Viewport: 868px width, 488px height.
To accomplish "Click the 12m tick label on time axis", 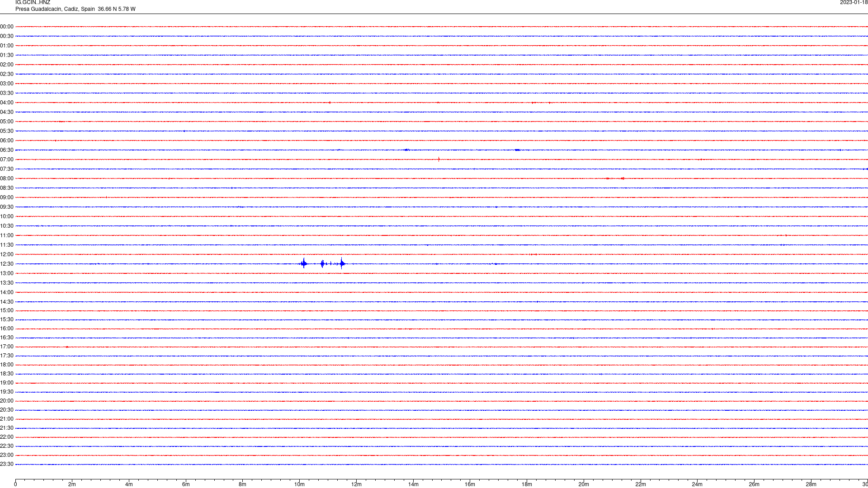I will 356,484.
